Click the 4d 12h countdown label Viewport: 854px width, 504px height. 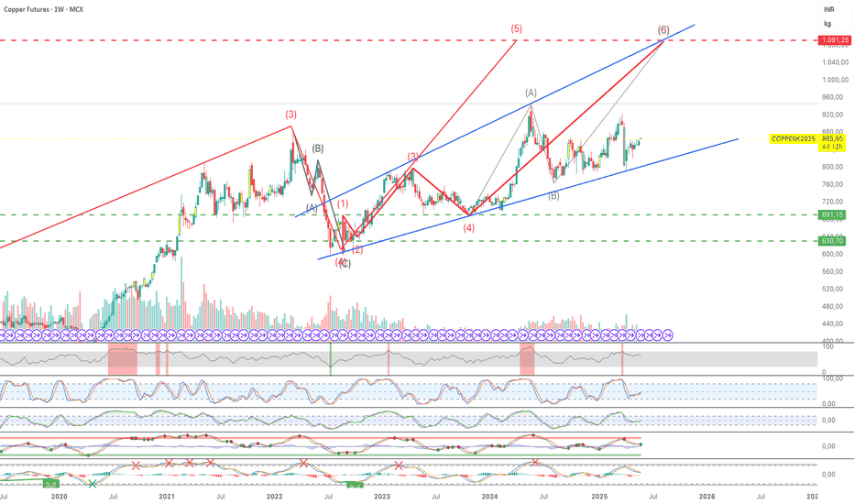pos(833,147)
